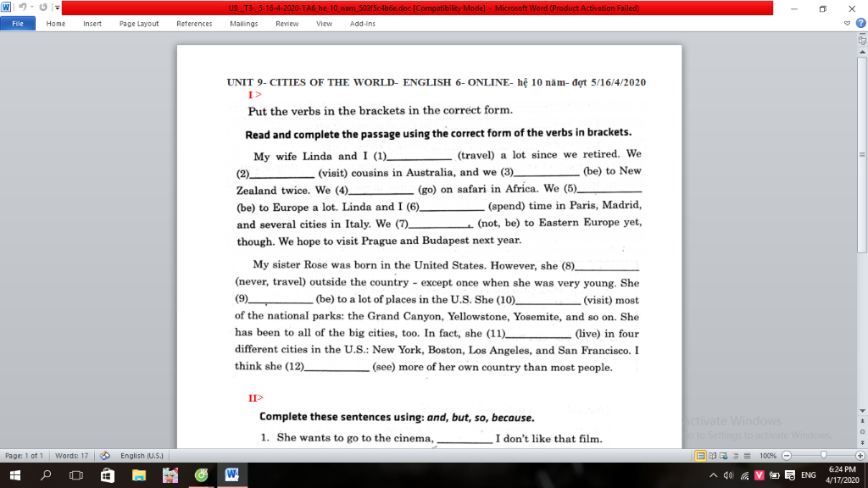Click the zoom slider handle

coord(824,456)
